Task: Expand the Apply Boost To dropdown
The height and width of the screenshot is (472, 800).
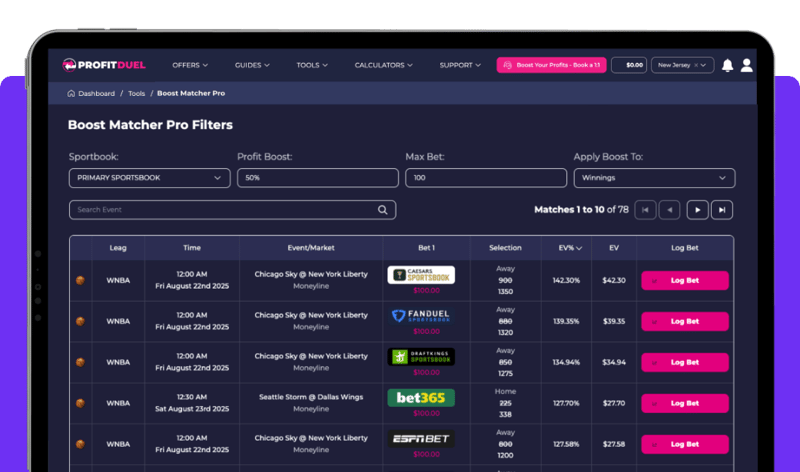Action: [654, 178]
